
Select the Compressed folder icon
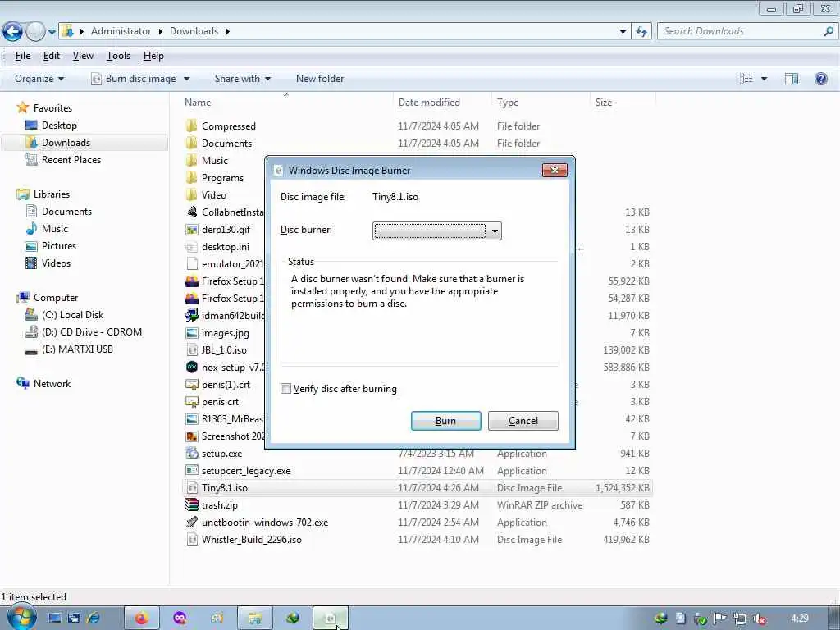tap(192, 126)
